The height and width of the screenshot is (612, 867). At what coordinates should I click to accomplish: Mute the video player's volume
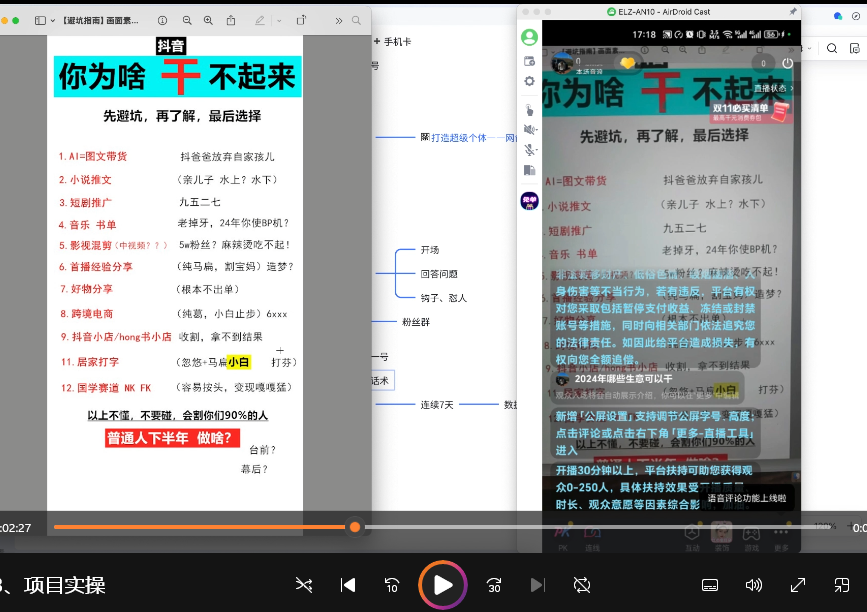(754, 585)
